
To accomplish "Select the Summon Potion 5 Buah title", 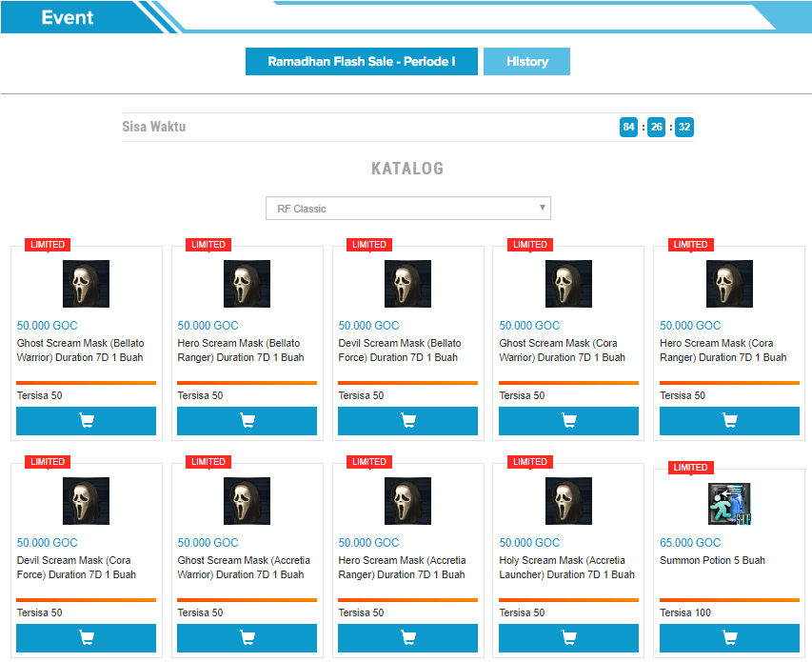I will [712, 560].
